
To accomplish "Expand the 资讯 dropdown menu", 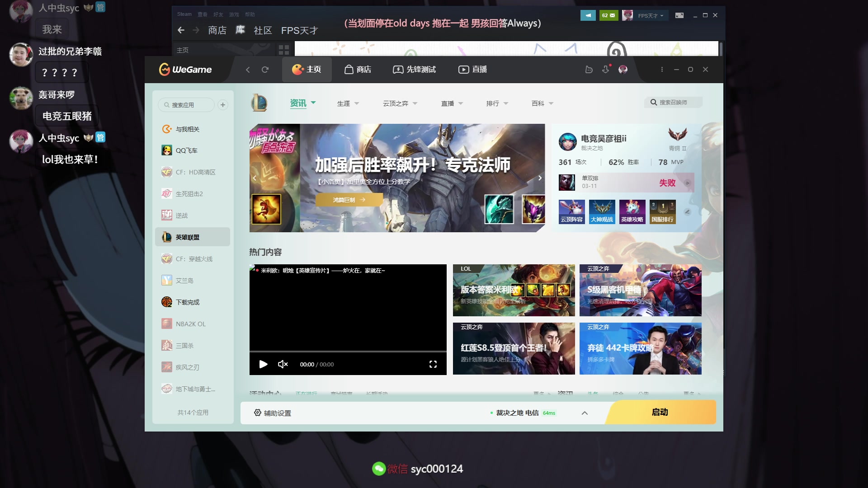I will (303, 103).
